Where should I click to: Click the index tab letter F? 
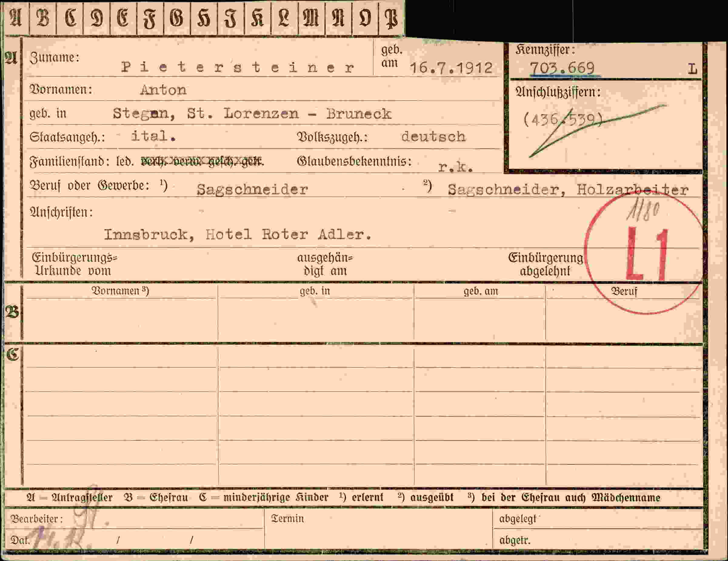(x=150, y=19)
